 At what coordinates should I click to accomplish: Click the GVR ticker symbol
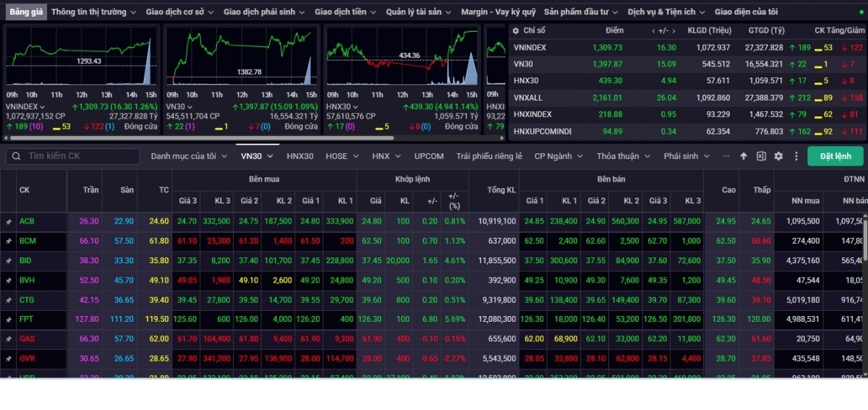[x=27, y=358]
